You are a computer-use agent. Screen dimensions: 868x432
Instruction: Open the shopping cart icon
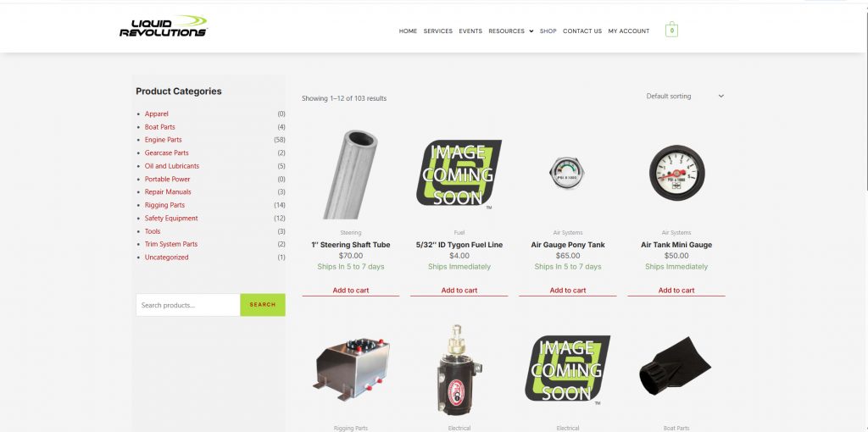click(671, 30)
